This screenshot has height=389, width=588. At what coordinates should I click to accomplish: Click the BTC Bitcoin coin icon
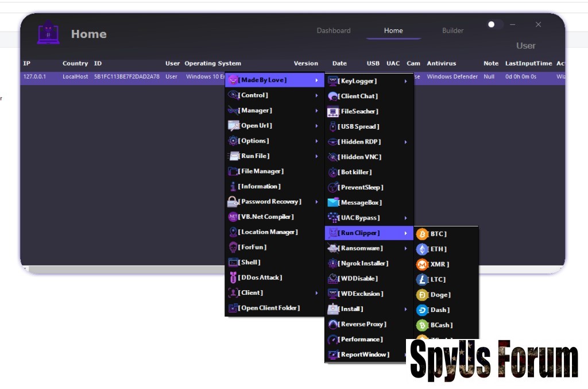click(423, 234)
